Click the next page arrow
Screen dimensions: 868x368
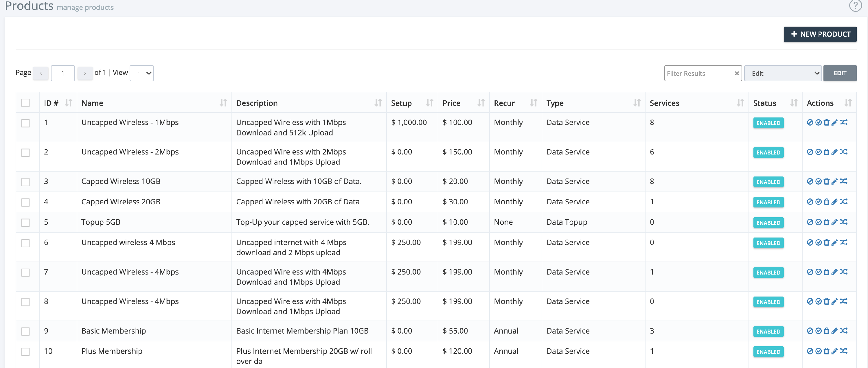click(x=85, y=73)
